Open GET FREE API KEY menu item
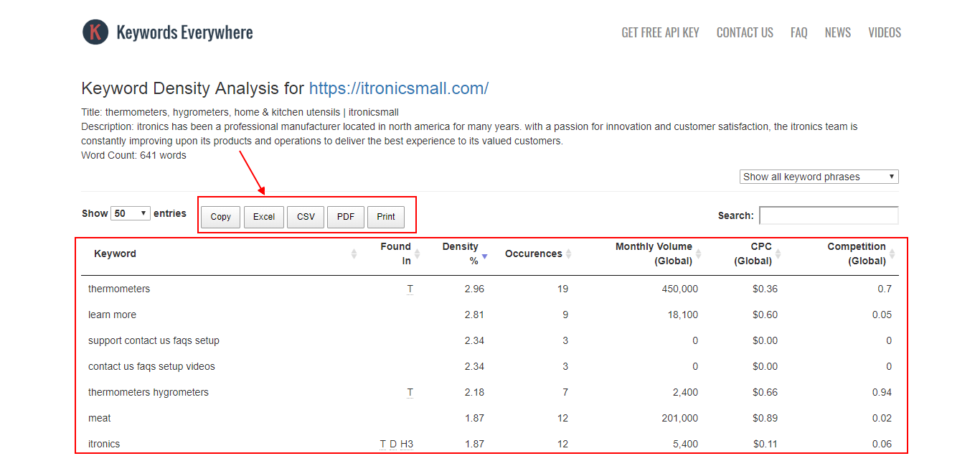This screenshot has height=456, width=980. 660,33
